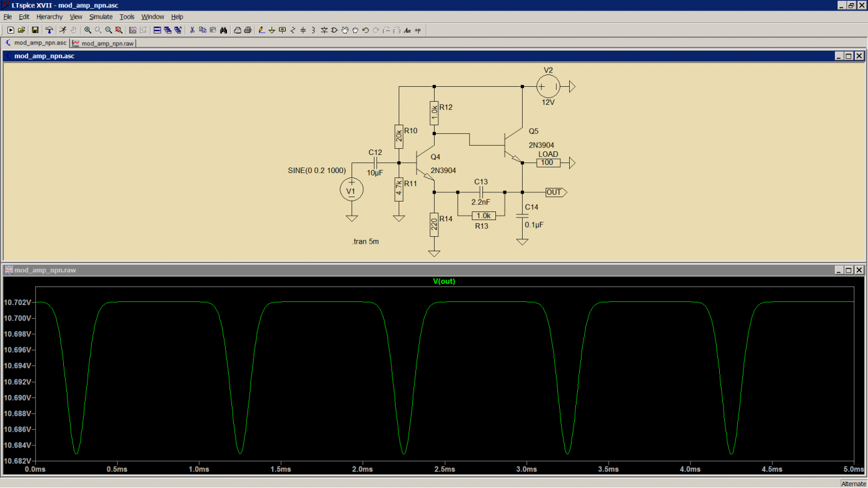Open the Window menu
Screen dimensions: 868x488
(153, 17)
